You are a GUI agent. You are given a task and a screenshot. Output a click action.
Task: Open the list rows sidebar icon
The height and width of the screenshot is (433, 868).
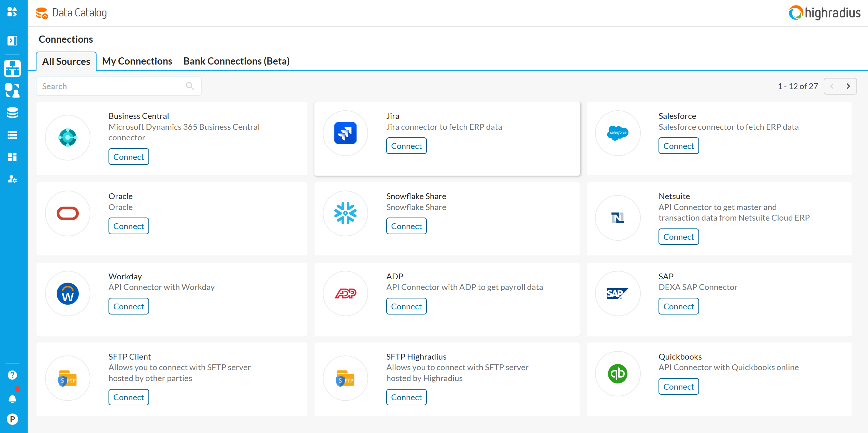click(x=12, y=135)
